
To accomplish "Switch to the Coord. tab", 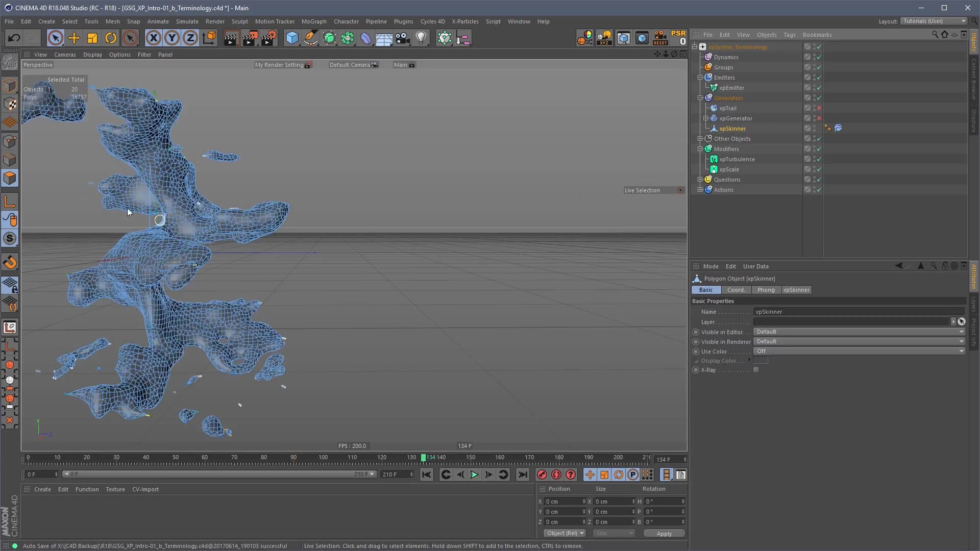I will pos(736,290).
